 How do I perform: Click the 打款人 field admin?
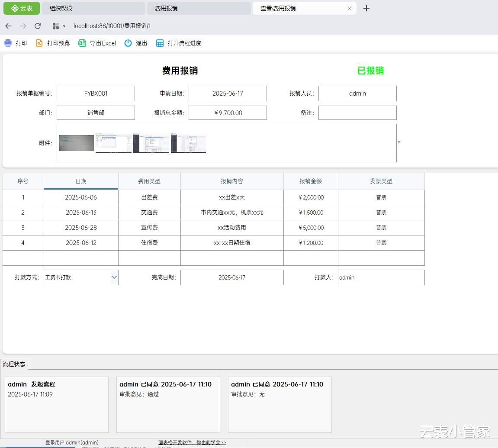tap(381, 277)
